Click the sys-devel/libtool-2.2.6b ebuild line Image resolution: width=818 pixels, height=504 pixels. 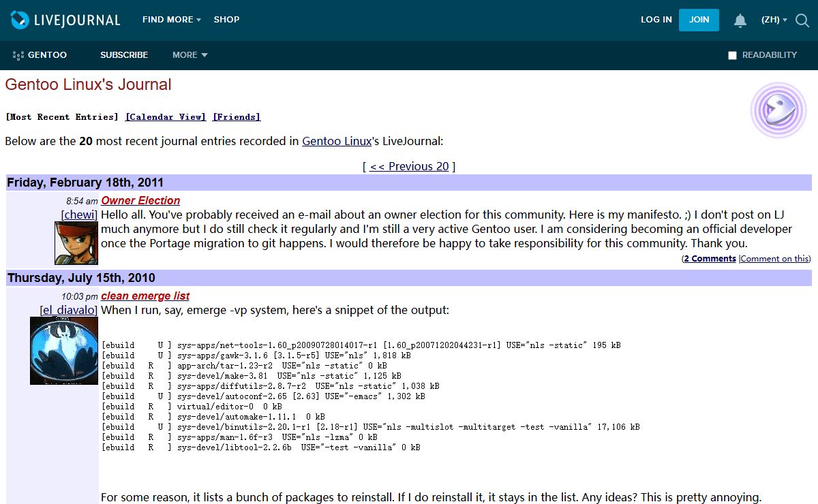pyautogui.click(x=261, y=447)
